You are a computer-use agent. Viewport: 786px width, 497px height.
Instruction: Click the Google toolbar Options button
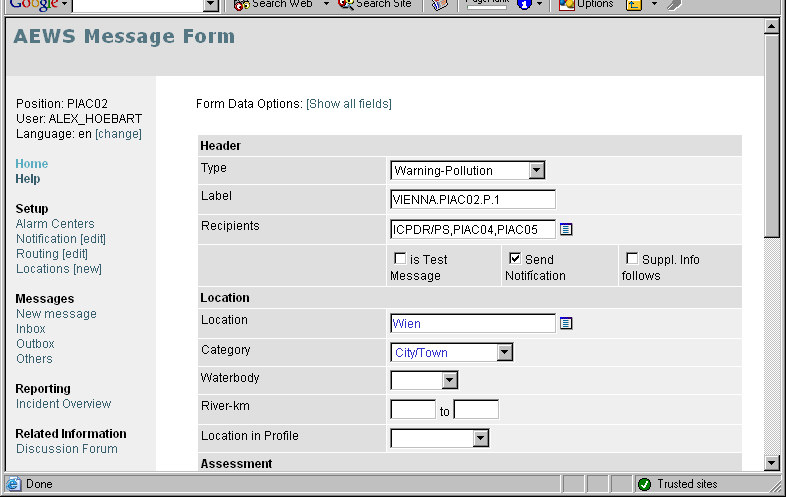586,4
